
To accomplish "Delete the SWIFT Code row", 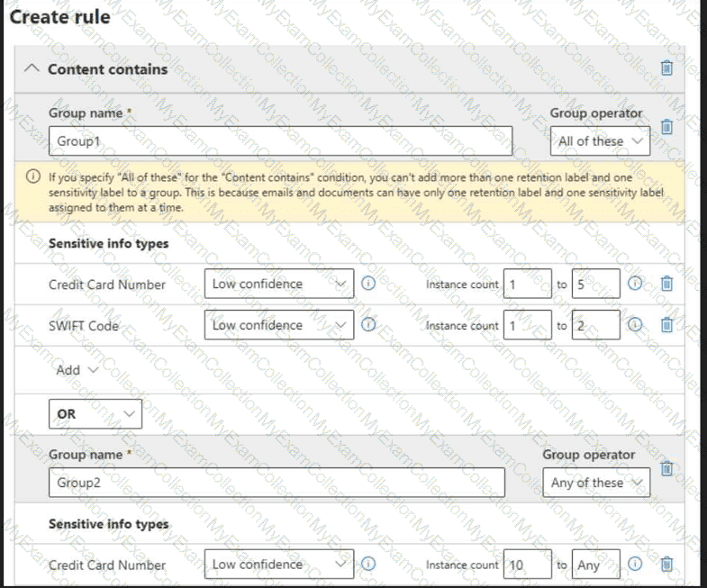I will pyautogui.click(x=666, y=325).
